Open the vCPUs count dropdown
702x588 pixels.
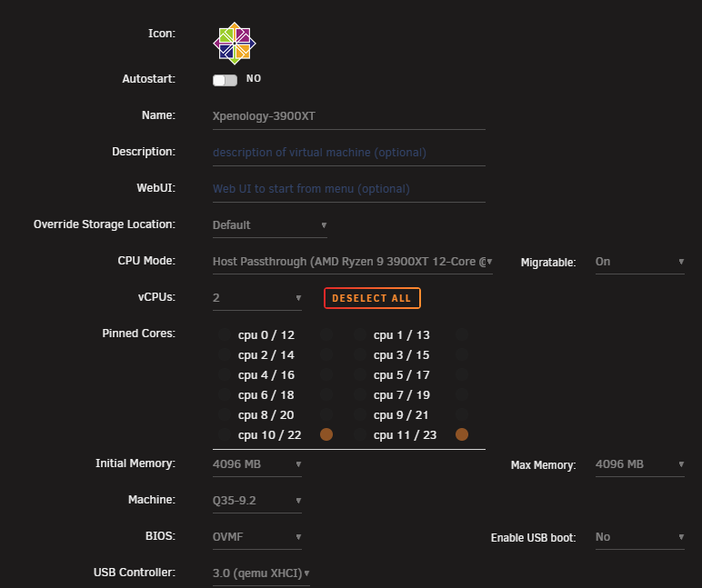pos(257,298)
